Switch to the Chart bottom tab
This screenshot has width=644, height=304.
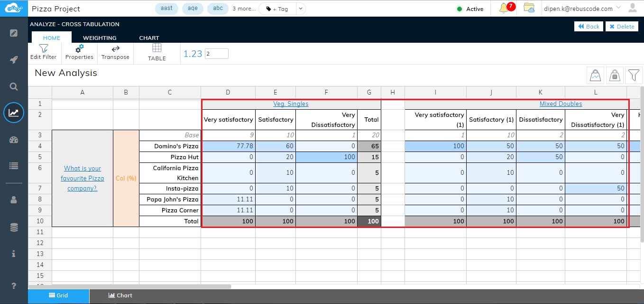pyautogui.click(x=120, y=295)
